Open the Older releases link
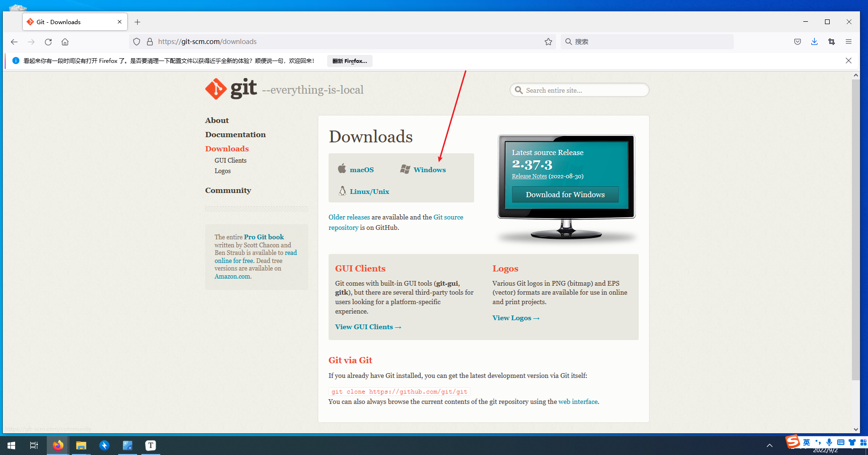 point(349,217)
